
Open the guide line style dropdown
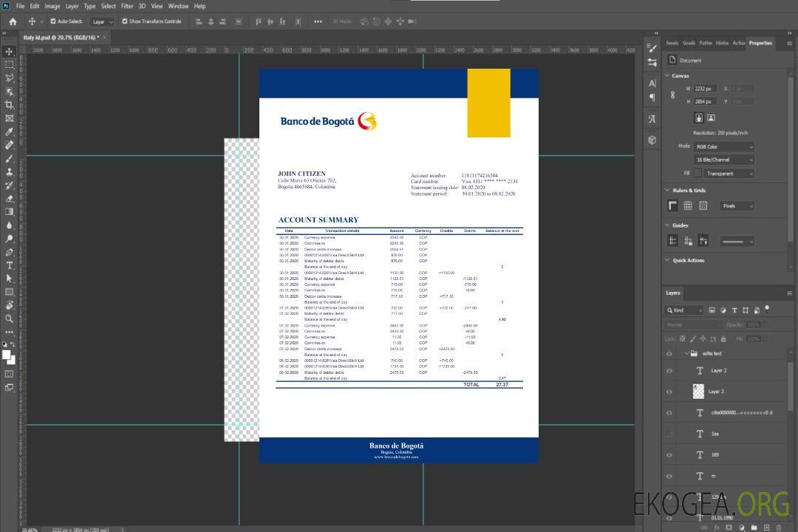pyautogui.click(x=737, y=242)
